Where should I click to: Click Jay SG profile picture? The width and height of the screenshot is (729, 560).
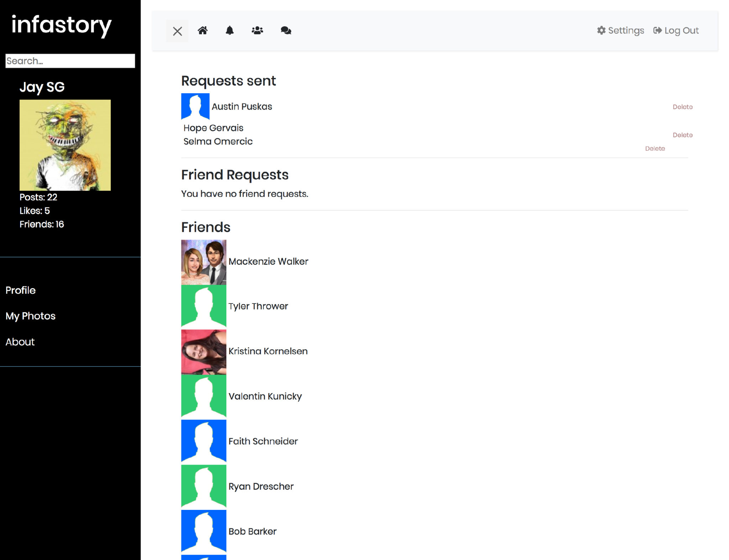(65, 145)
